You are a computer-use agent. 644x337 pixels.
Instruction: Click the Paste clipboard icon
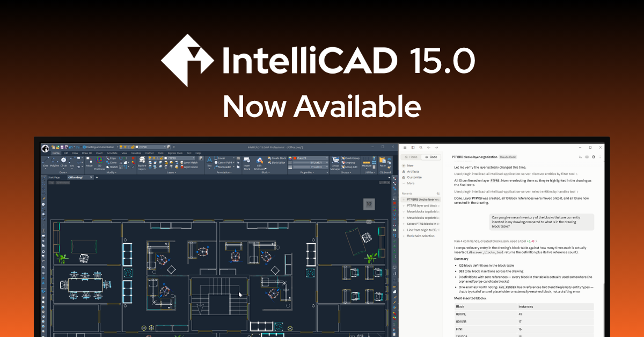click(383, 162)
